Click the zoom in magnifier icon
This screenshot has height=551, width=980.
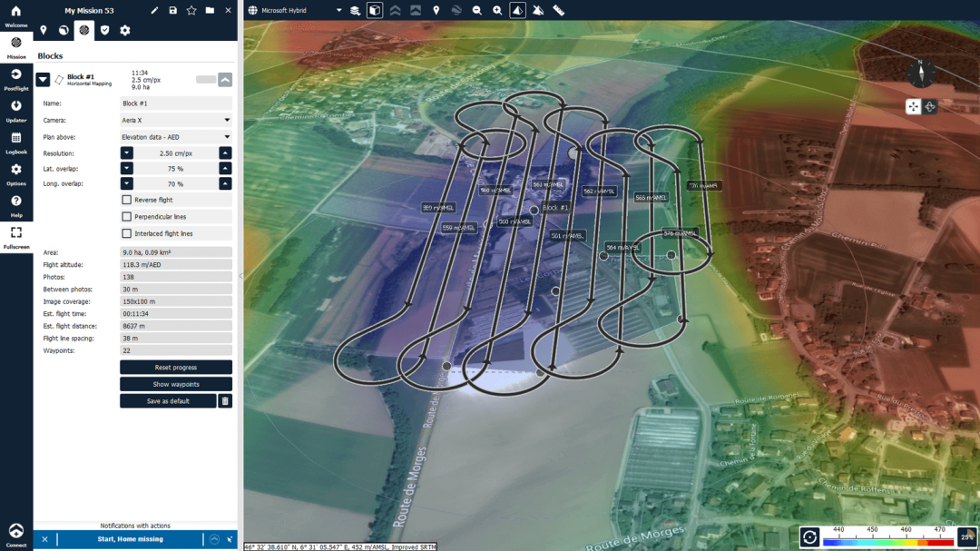coord(497,11)
